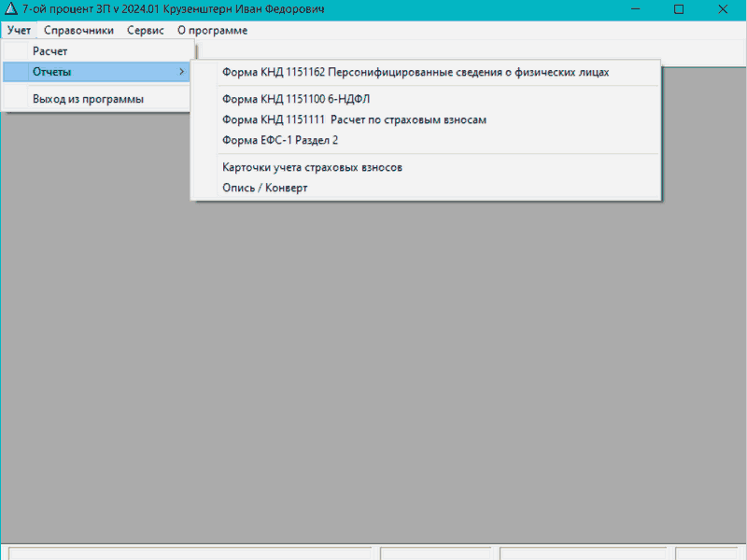This screenshot has height=560, width=747.
Task: Open the Справочники menu
Action: point(78,30)
